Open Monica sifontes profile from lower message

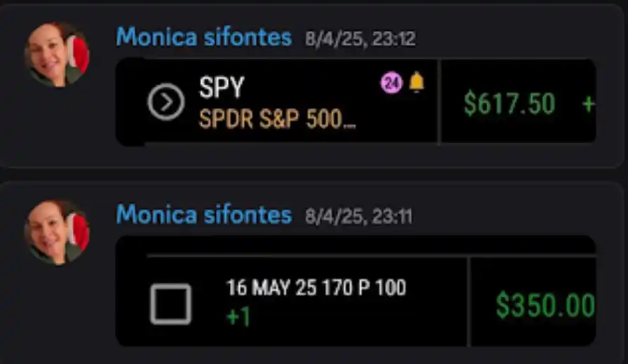[204, 215]
